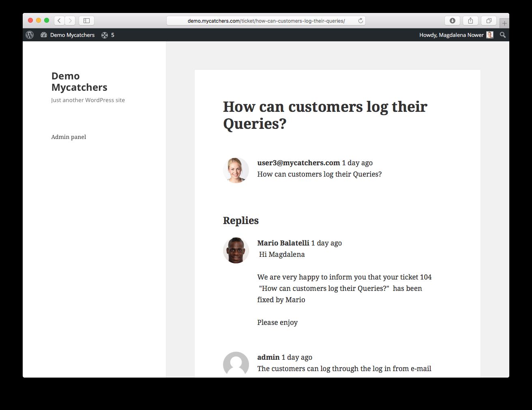Click the question text under user3's name
The width and height of the screenshot is (532, 410).
click(x=319, y=174)
